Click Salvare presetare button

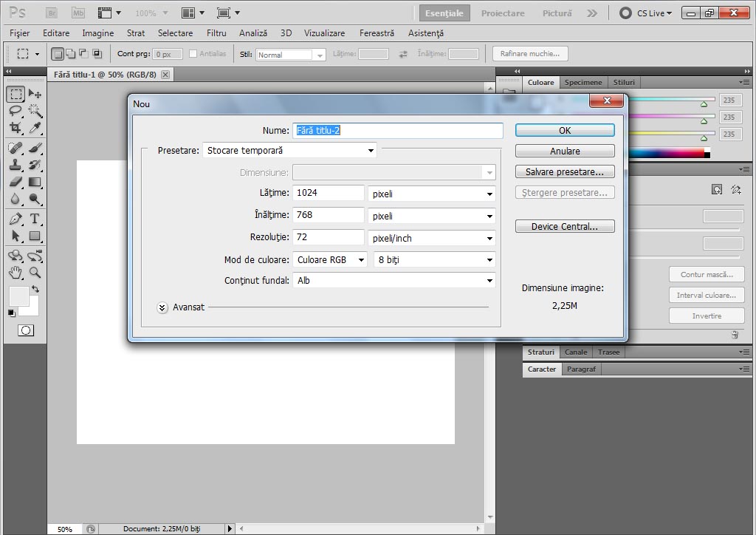click(x=565, y=171)
